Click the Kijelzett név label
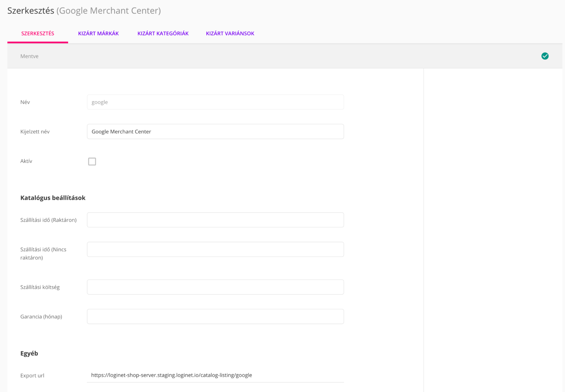The image size is (565, 392). pos(35,132)
